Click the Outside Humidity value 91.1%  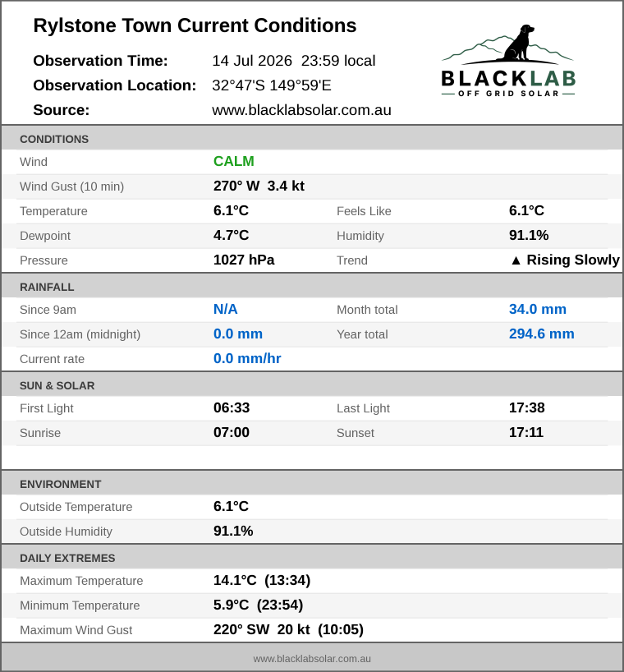[x=233, y=531]
